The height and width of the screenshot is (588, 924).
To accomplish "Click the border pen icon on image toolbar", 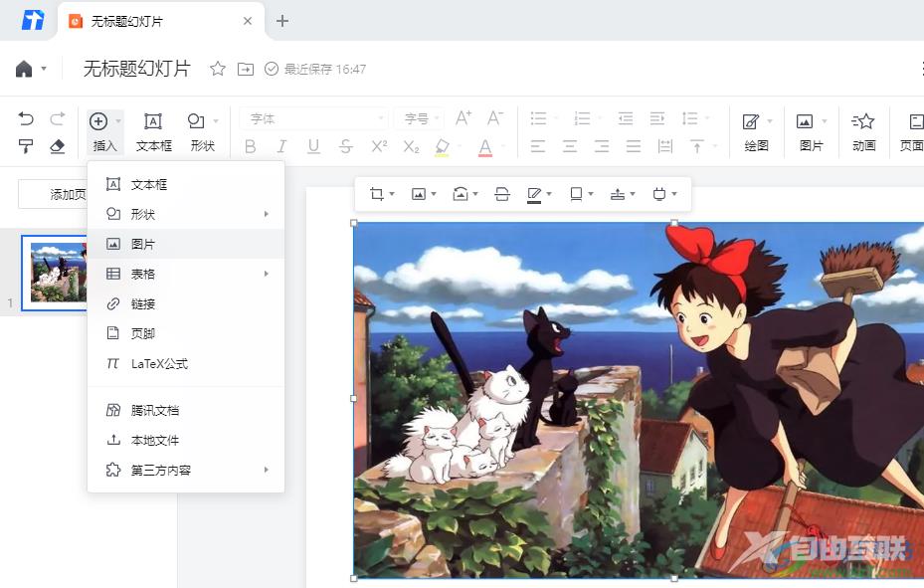I will point(534,194).
